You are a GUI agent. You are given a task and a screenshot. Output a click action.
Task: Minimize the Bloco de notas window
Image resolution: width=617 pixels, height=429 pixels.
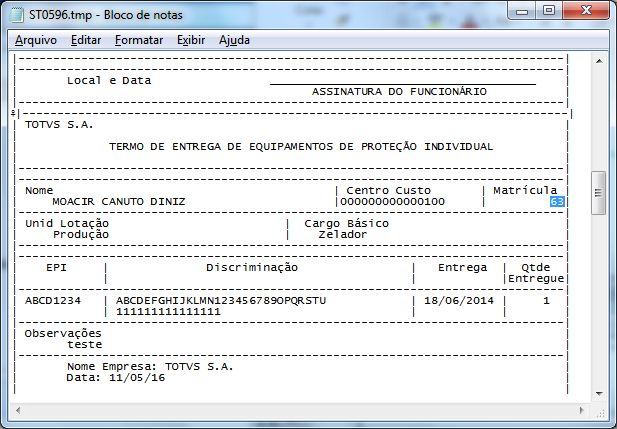click(x=522, y=11)
